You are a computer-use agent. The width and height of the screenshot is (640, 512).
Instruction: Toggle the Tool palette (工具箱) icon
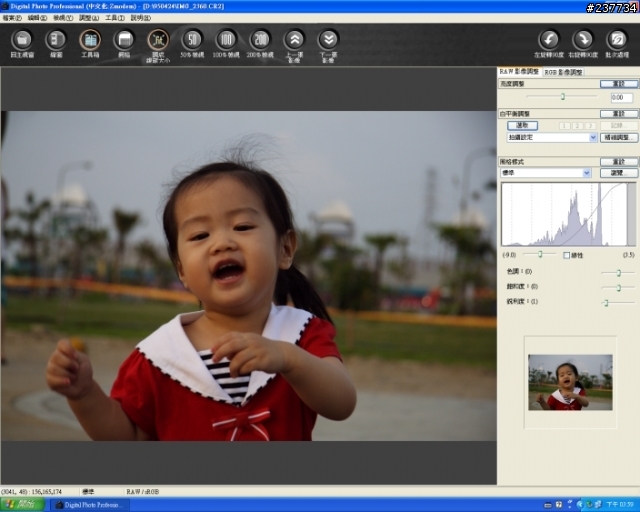coord(90,40)
